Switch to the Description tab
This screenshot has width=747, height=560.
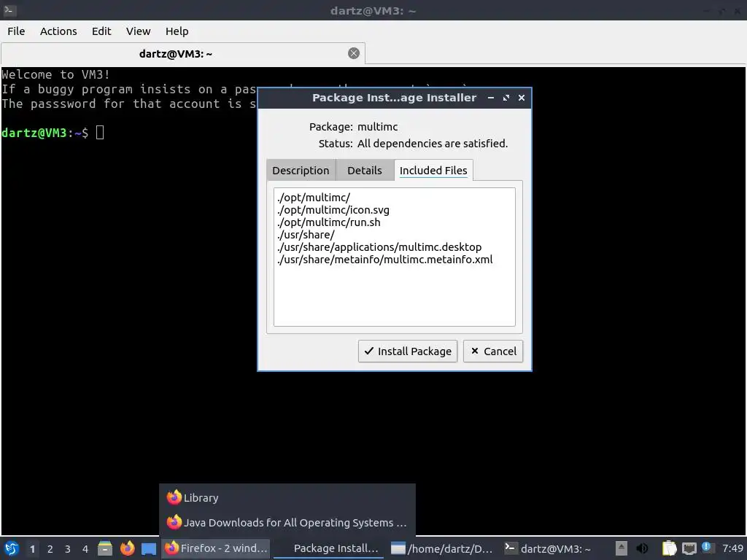coord(301,171)
